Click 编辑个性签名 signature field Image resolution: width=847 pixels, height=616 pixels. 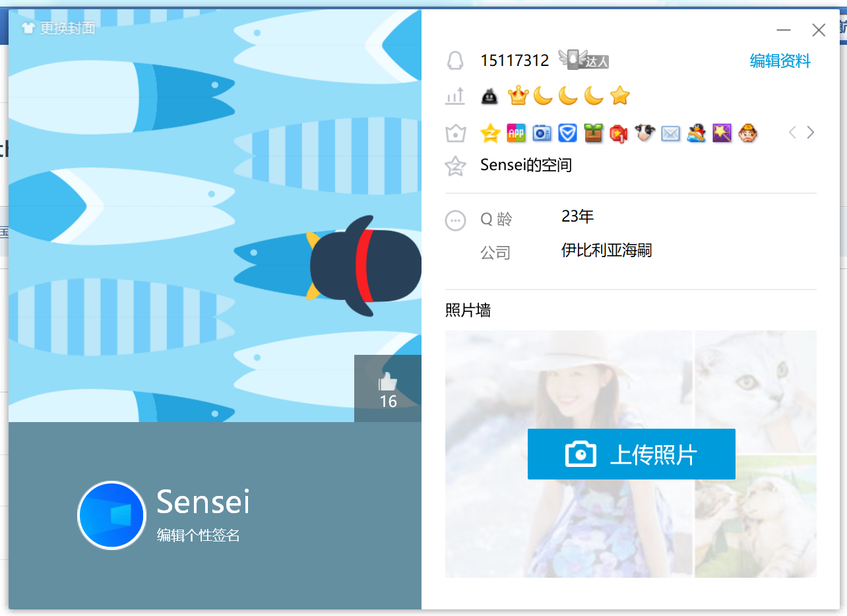(x=199, y=535)
